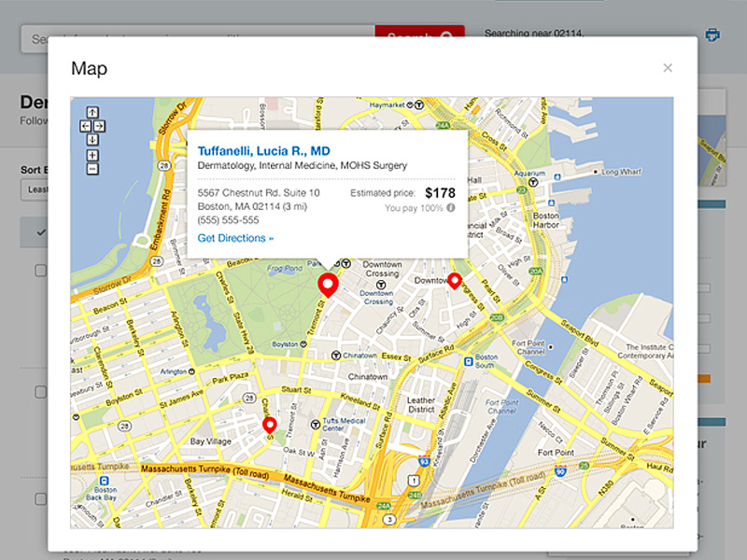Click the 'Fort Point' neighborhood label
The width and height of the screenshot is (747, 560).
point(556,453)
